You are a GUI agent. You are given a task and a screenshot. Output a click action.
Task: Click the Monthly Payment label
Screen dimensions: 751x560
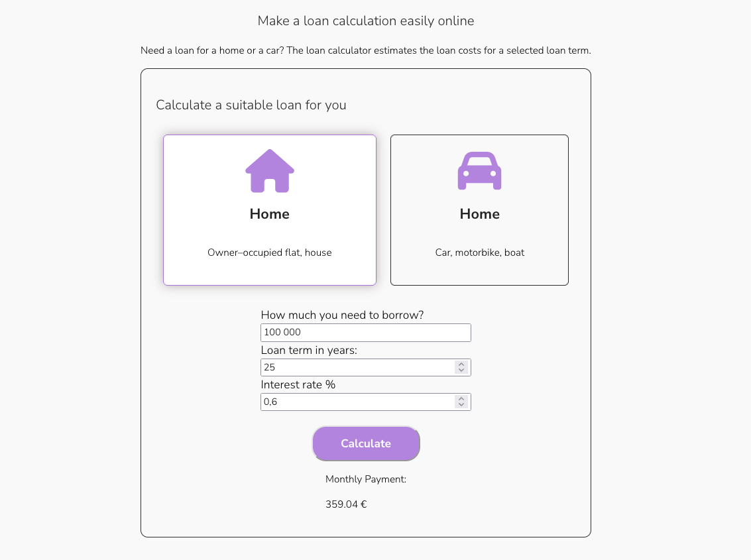click(x=365, y=478)
